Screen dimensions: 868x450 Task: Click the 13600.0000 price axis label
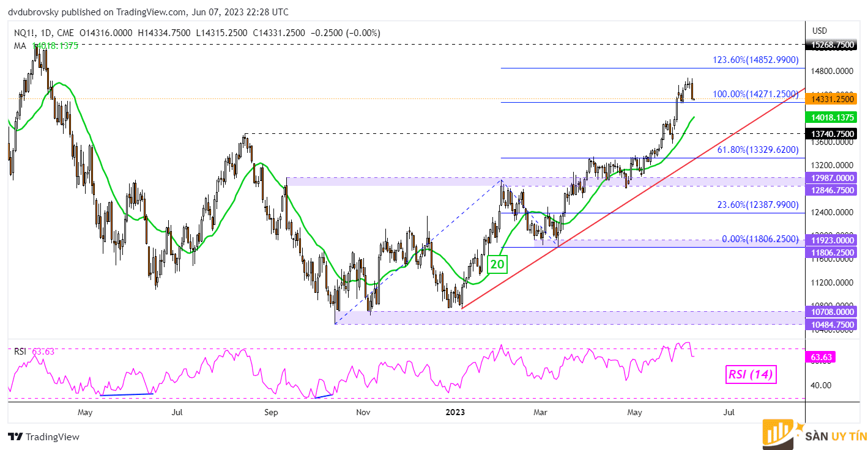(x=833, y=142)
